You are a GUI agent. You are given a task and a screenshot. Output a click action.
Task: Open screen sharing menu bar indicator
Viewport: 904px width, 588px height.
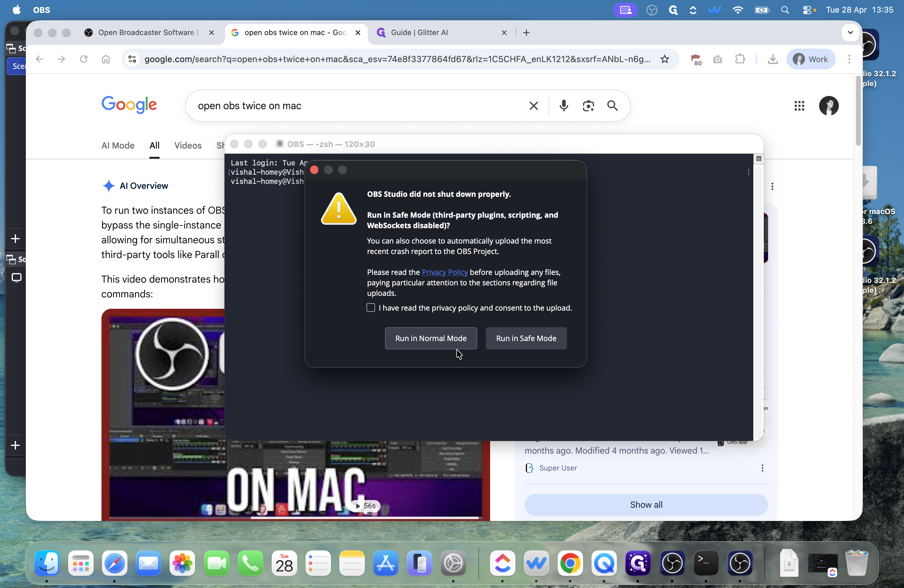[x=625, y=10]
